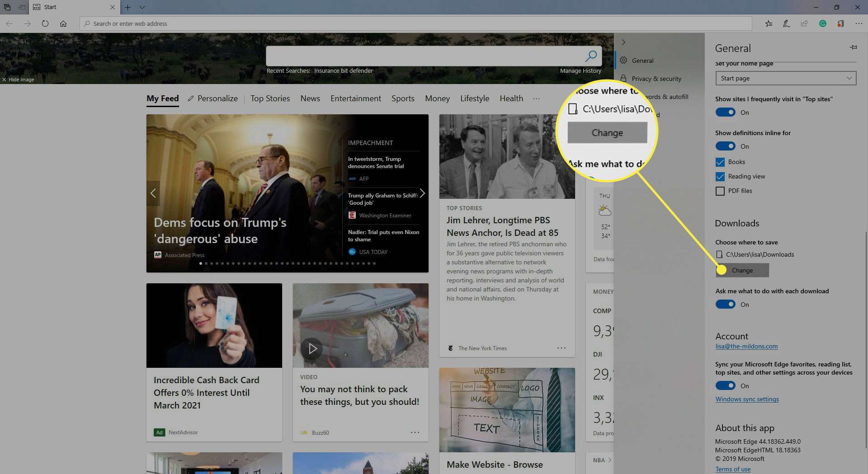The height and width of the screenshot is (474, 868).
Task: Click the set tabs aside icon
Action: pyautogui.click(x=22, y=7)
